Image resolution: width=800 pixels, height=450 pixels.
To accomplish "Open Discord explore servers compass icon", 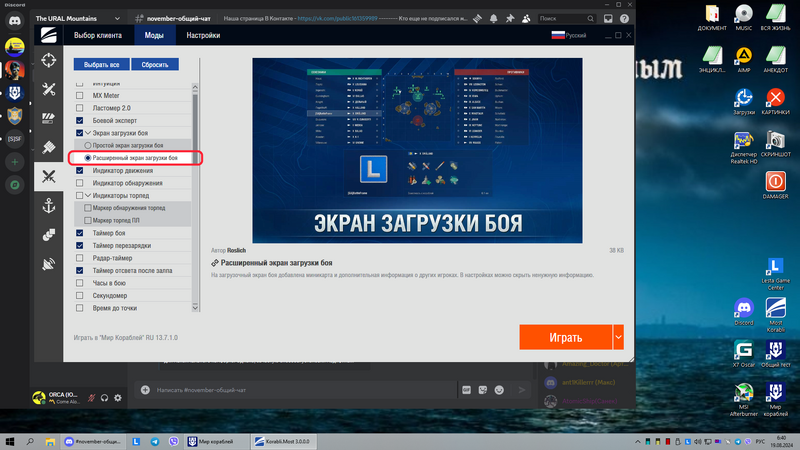I will click(15, 185).
